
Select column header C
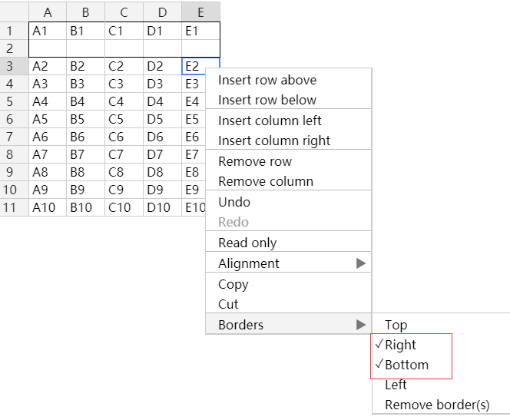pos(124,12)
